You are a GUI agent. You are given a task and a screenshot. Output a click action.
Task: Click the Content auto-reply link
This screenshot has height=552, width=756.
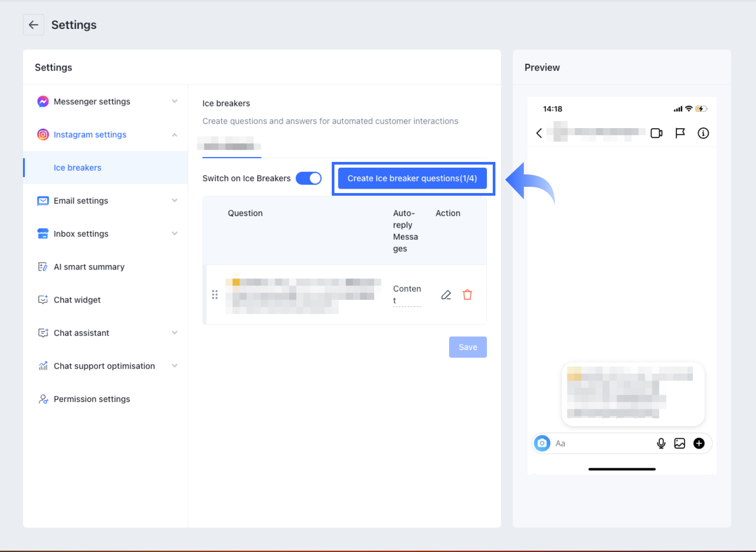407,294
